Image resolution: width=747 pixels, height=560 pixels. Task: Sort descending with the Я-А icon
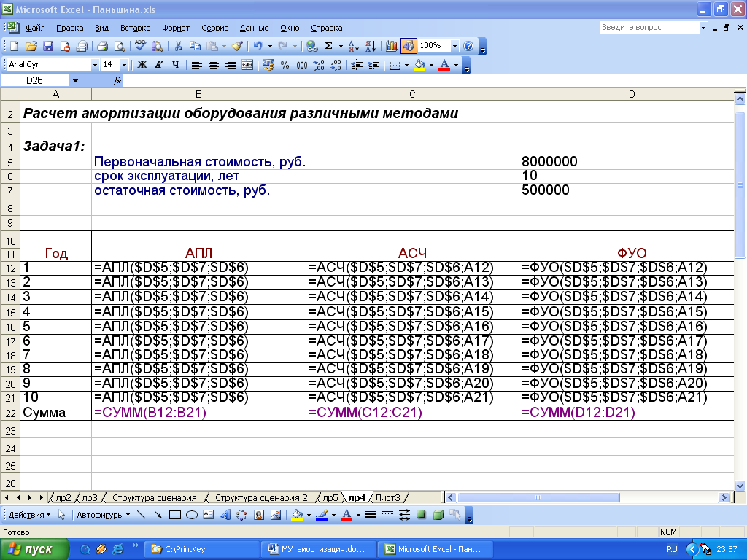click(371, 46)
